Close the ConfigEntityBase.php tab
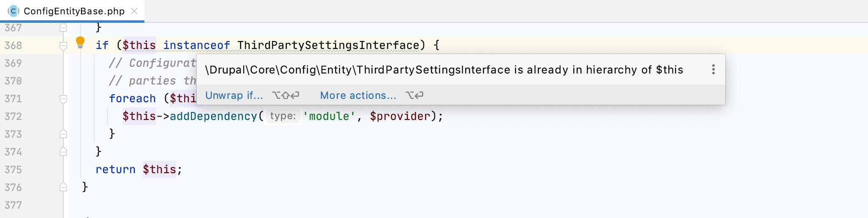Image resolution: width=868 pixels, height=218 pixels. (134, 11)
